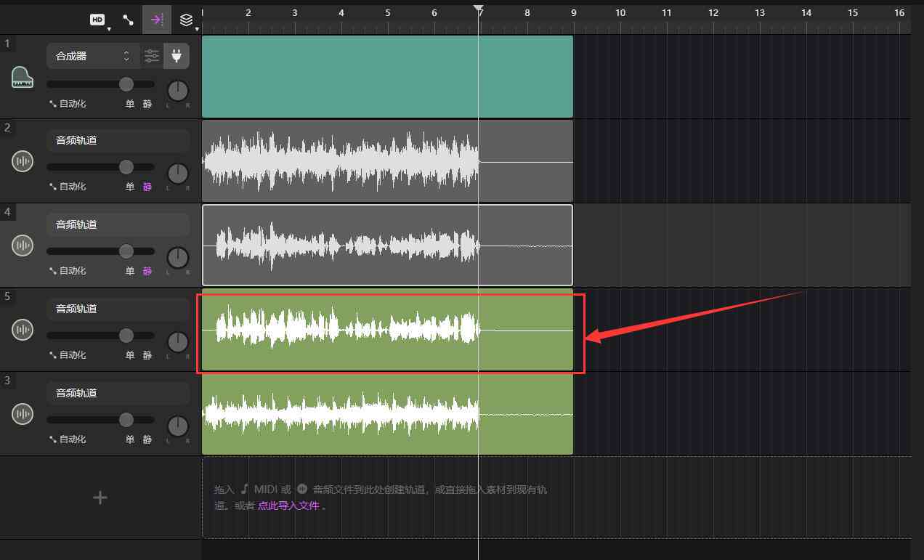924x560 pixels.
Task: Select the green audio clip on track 5
Action: pyautogui.click(x=387, y=329)
